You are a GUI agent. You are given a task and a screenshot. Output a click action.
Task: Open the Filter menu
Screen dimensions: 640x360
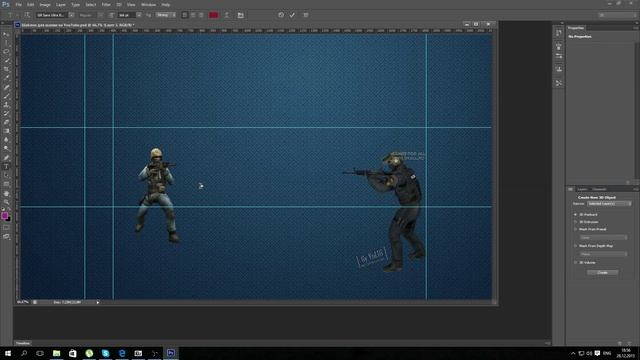(x=106, y=4)
